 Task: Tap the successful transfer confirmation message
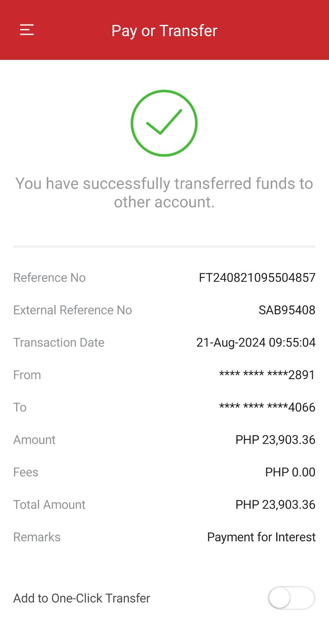pyautogui.click(x=164, y=193)
